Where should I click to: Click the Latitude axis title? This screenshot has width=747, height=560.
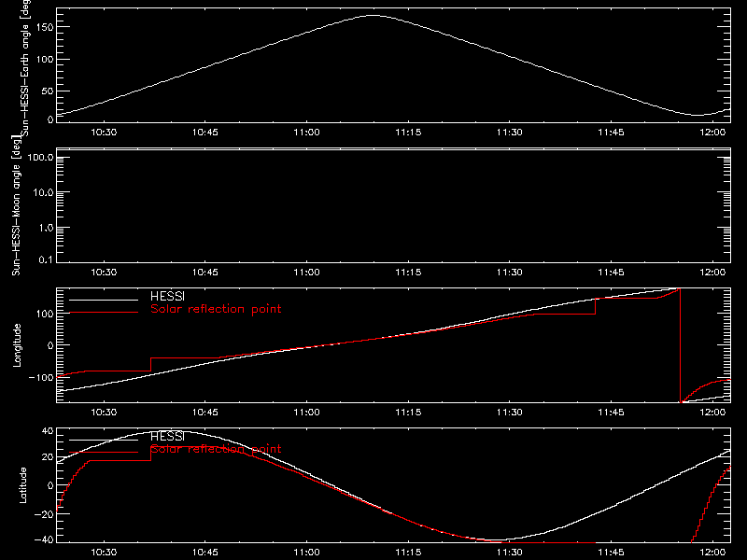point(22,485)
